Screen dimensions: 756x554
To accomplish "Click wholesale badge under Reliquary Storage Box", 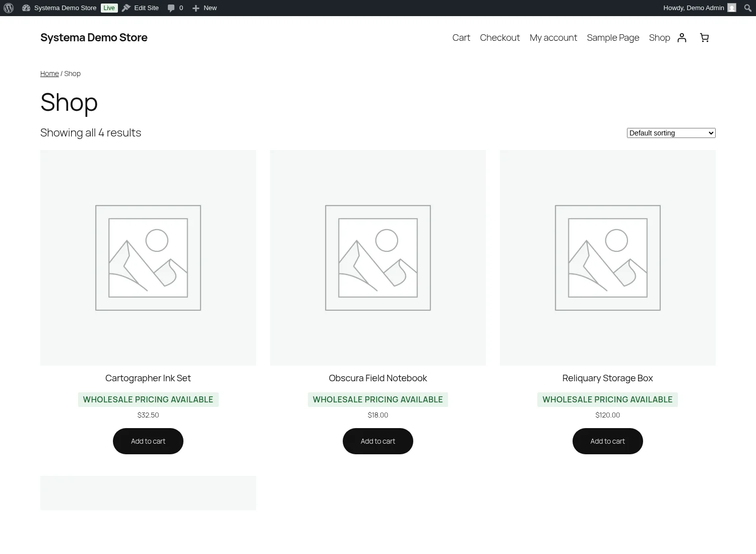I will click(x=608, y=399).
